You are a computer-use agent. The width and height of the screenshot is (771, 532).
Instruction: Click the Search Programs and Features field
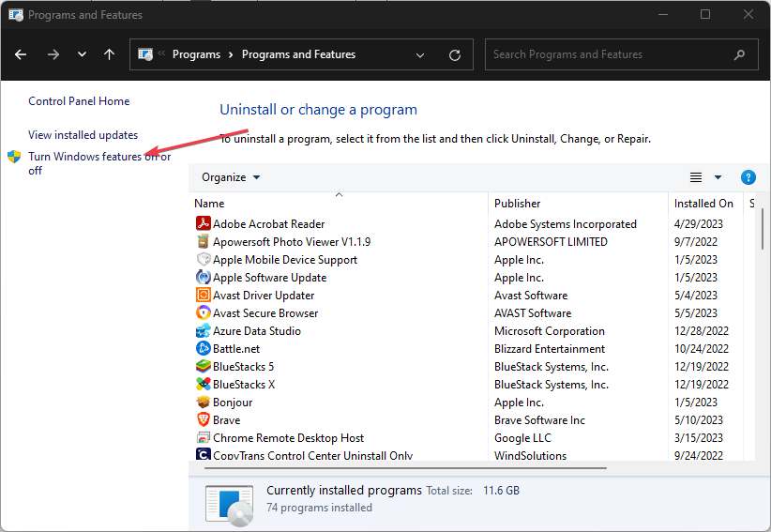[x=622, y=54]
